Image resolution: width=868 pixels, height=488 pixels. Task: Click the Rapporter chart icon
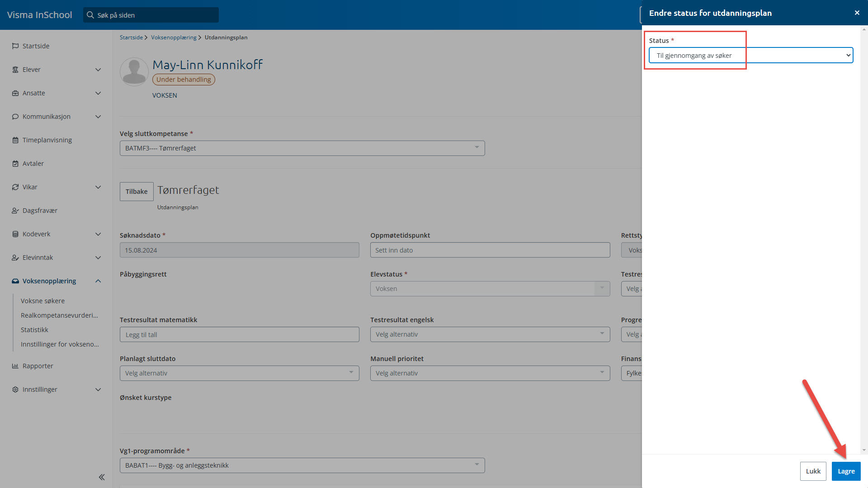pyautogui.click(x=15, y=366)
